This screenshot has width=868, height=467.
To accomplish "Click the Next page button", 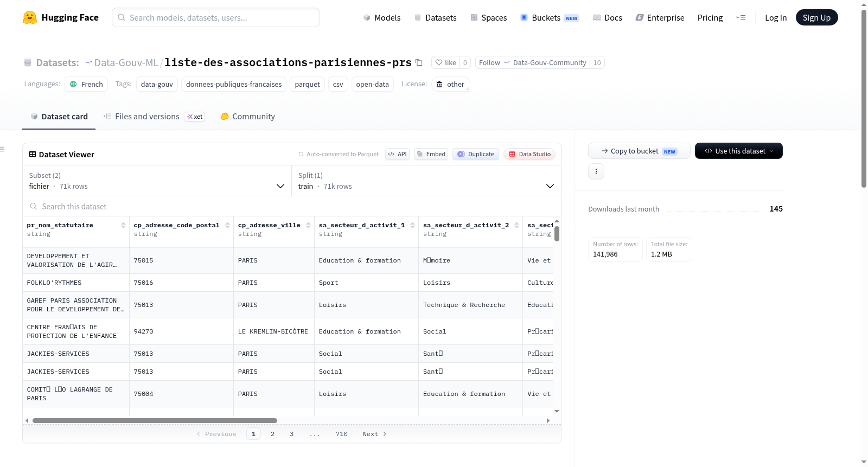I will point(374,434).
